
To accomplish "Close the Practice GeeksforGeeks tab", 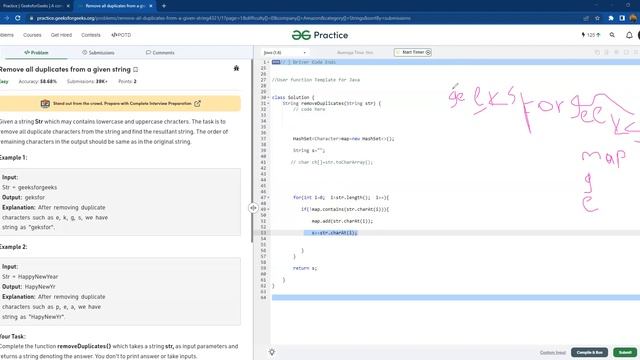I will 68,6.
